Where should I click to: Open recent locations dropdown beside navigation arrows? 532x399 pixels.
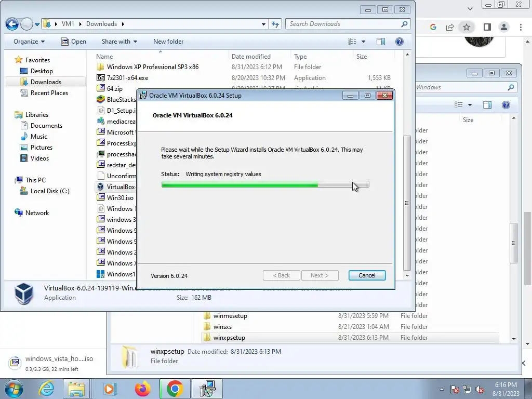point(37,24)
